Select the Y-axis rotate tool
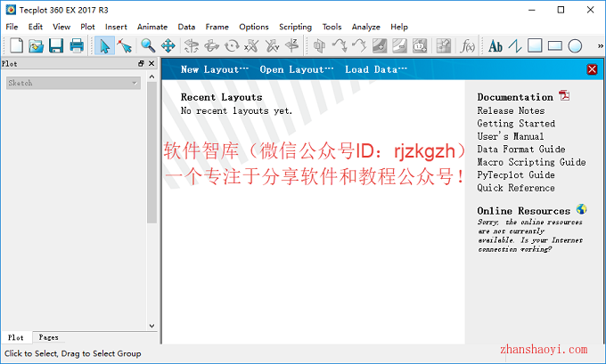The image size is (606, 364). (x=272, y=45)
